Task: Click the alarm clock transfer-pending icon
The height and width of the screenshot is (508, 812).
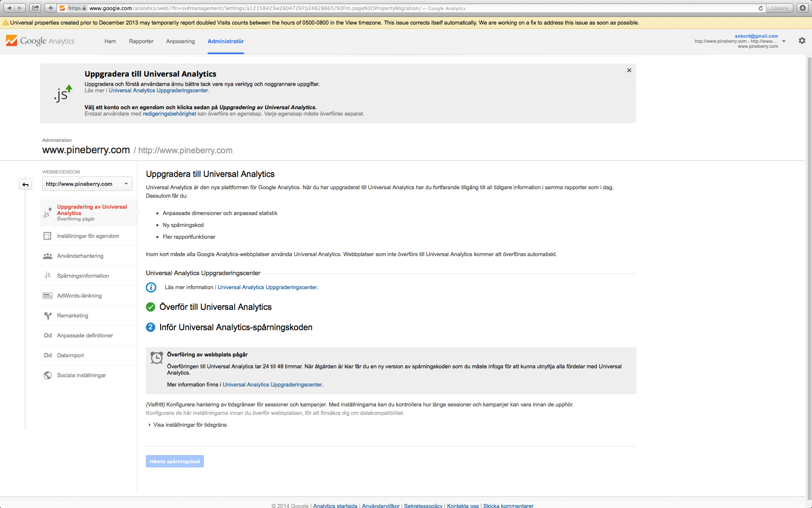Action: [x=156, y=358]
